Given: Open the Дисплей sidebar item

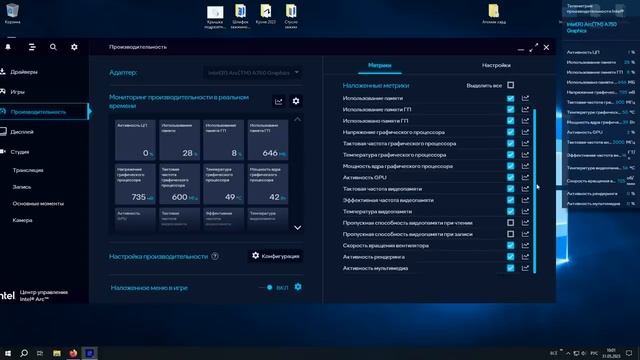Looking at the screenshot, I should (22, 132).
